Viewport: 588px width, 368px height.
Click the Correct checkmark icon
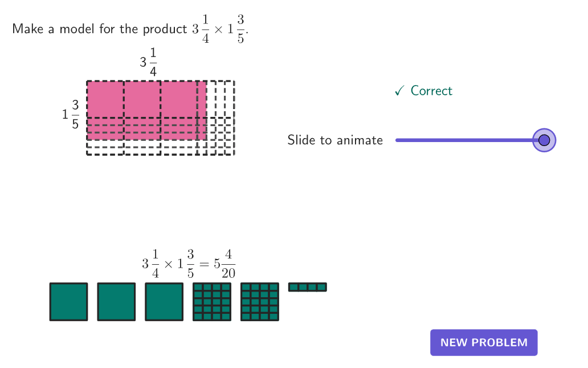coord(400,91)
